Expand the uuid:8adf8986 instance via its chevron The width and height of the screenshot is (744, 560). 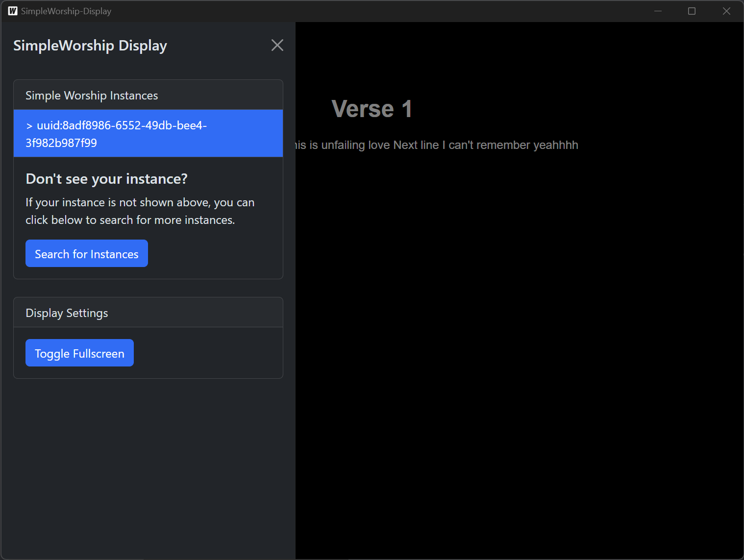pos(29,125)
